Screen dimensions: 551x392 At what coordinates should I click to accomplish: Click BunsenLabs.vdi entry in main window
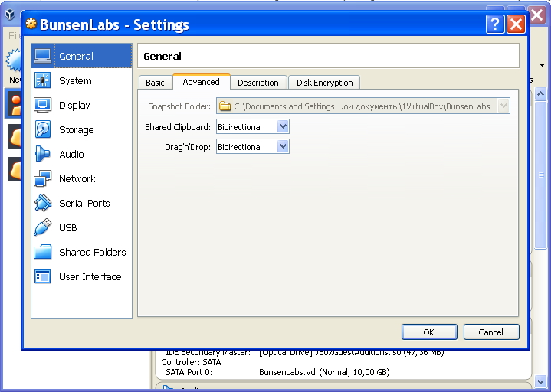pyautogui.click(x=324, y=372)
